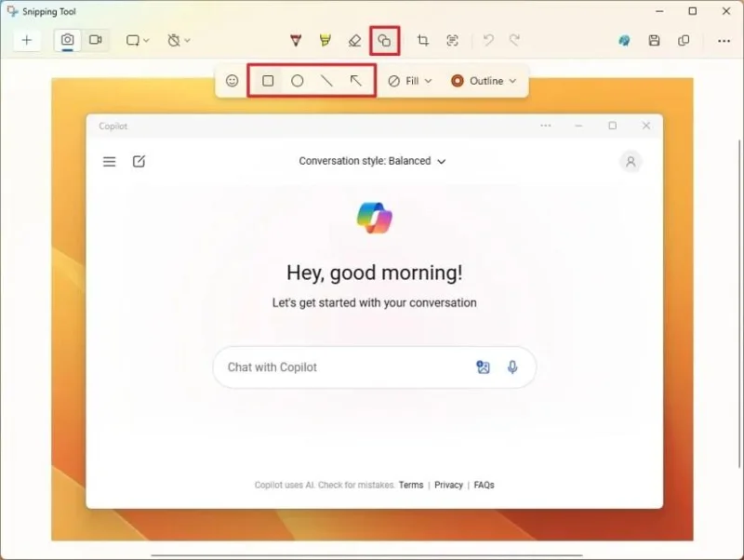The image size is (744, 560).
Task: Open the Copilot profile avatar
Action: coord(631,162)
